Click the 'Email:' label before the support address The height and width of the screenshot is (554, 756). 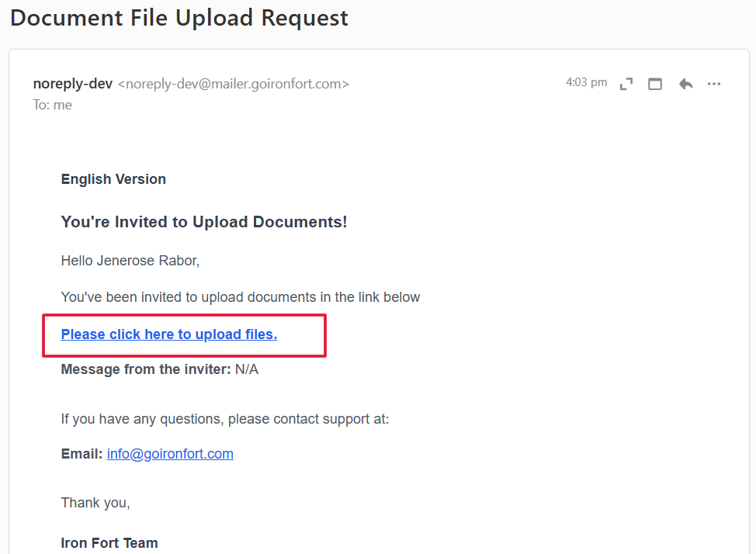[x=81, y=454]
